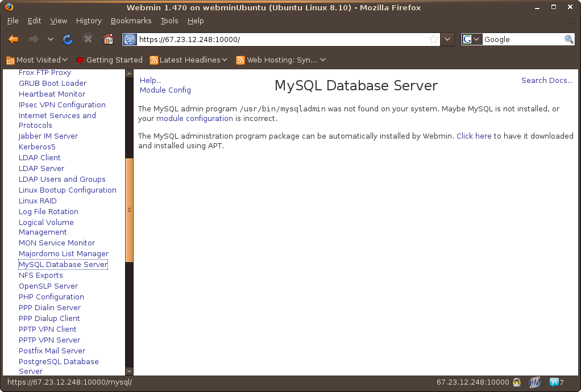The image size is (581, 392).
Task: Open Frox FTP Proxy module
Action: click(x=45, y=73)
